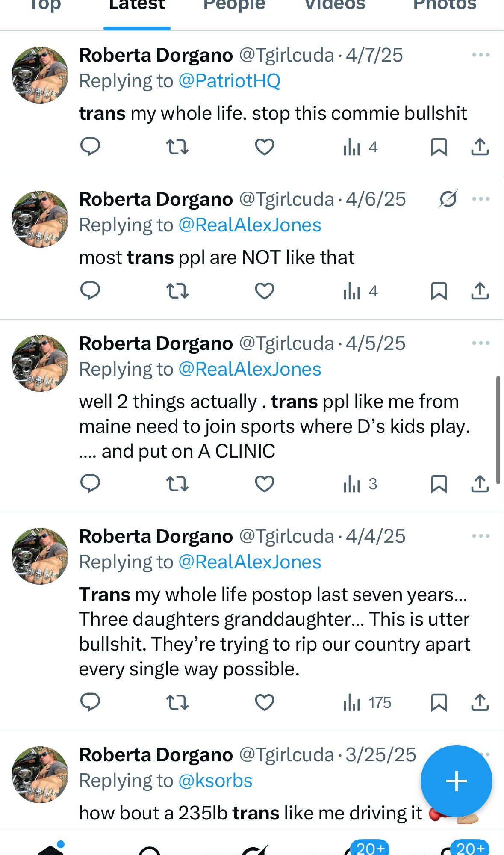Tap the blue compose new post button

pos(456,781)
